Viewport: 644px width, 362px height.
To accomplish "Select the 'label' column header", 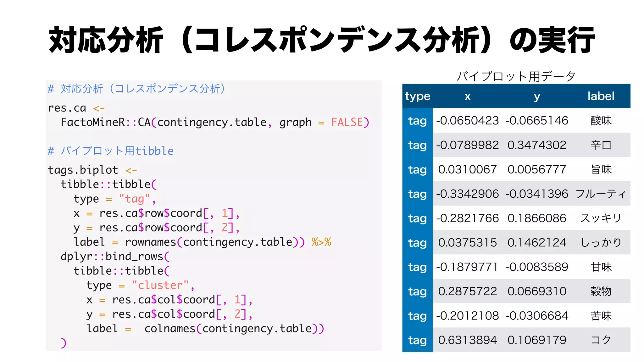I will pyautogui.click(x=601, y=96).
